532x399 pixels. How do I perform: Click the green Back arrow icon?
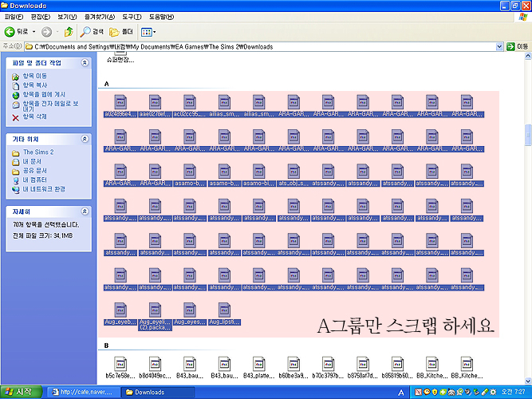(10, 32)
